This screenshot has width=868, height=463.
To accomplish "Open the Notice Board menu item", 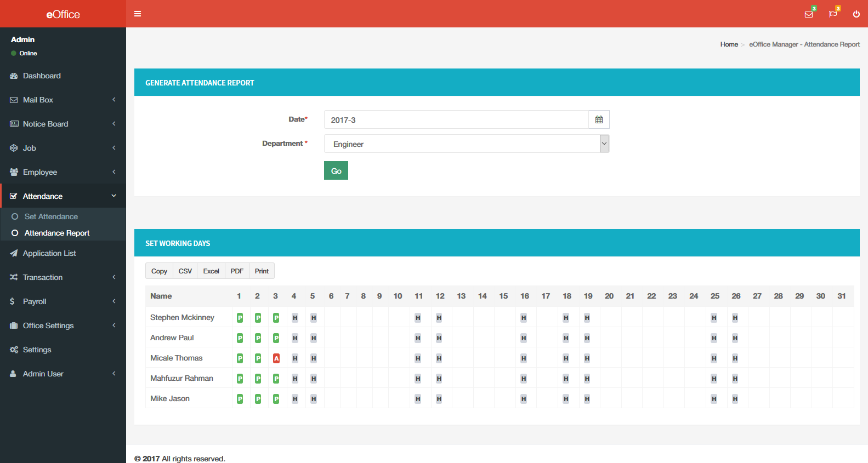I will click(46, 124).
